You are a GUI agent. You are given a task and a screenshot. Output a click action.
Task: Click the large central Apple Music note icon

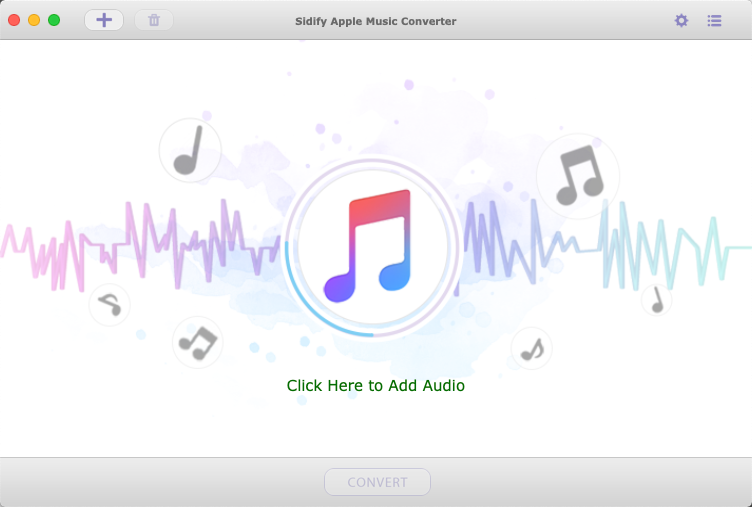[368, 246]
